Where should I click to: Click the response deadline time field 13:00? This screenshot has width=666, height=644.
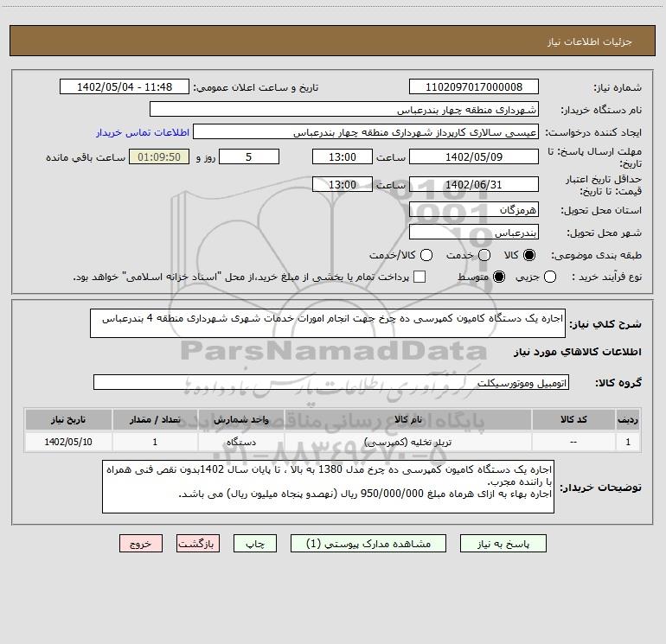point(343,156)
